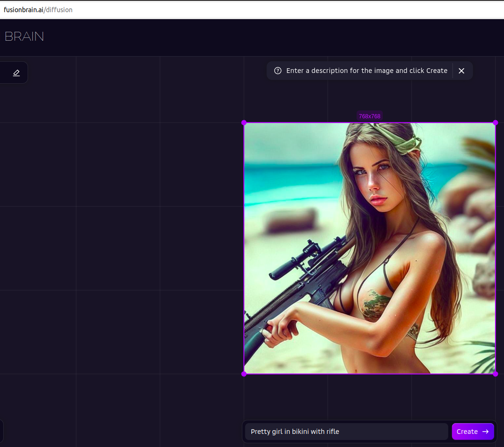Click the top-right purple resize handle
The height and width of the screenshot is (447, 504).
[x=496, y=123]
